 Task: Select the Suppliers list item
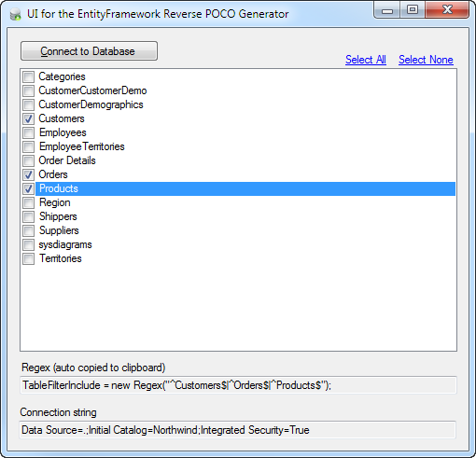point(59,230)
